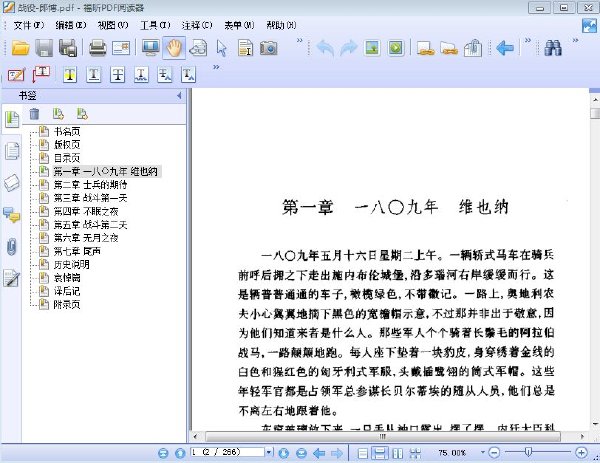Click the page number input field
The height and width of the screenshot is (463, 600).
[228, 452]
